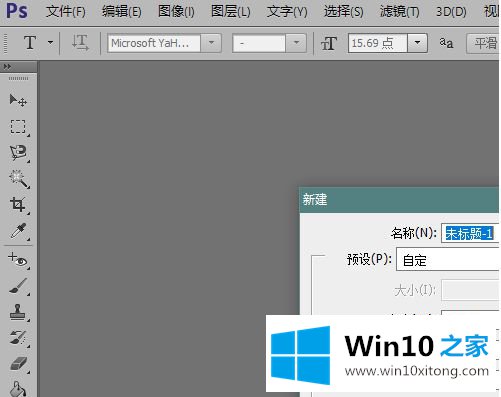Open the 滤镜(T) menu
This screenshot has height=397, width=501.
coord(400,12)
